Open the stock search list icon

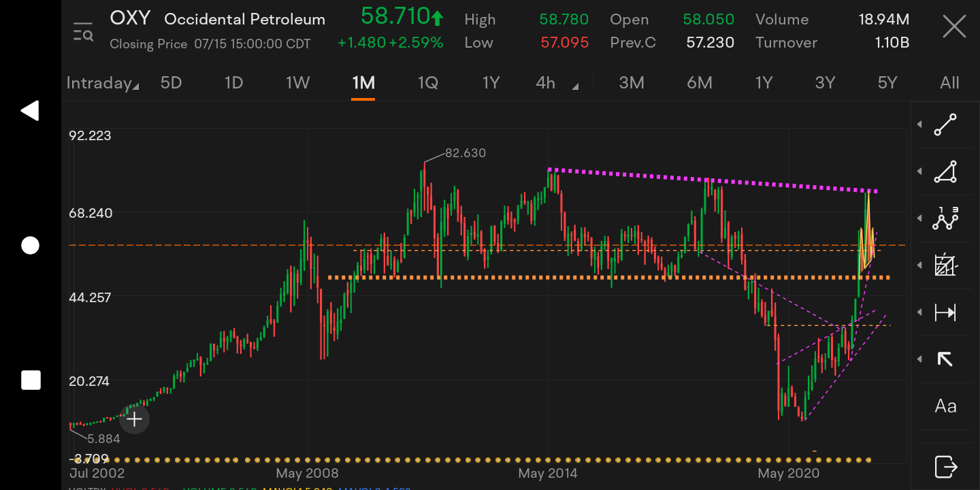[x=83, y=31]
